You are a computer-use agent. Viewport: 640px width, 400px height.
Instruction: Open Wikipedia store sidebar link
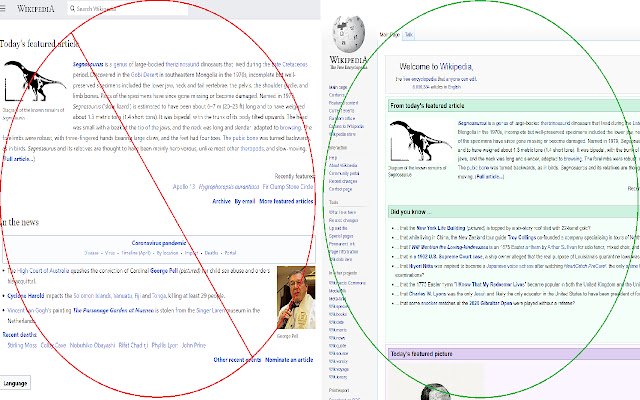coord(342,134)
